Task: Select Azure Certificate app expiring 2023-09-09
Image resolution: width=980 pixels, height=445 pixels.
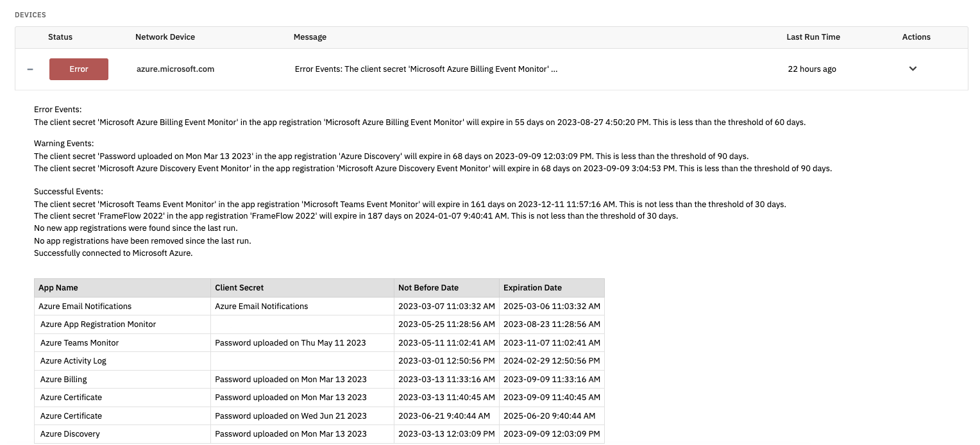Action: (x=71, y=398)
